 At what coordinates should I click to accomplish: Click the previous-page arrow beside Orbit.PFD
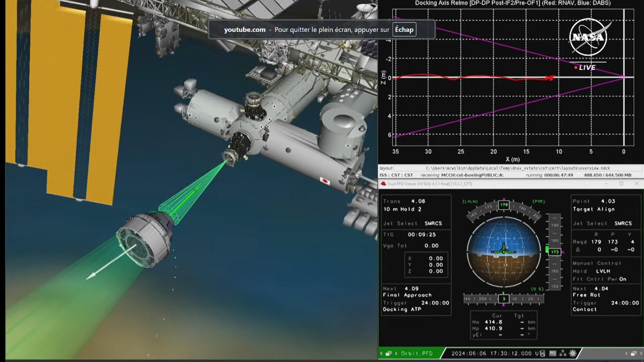[381, 353]
